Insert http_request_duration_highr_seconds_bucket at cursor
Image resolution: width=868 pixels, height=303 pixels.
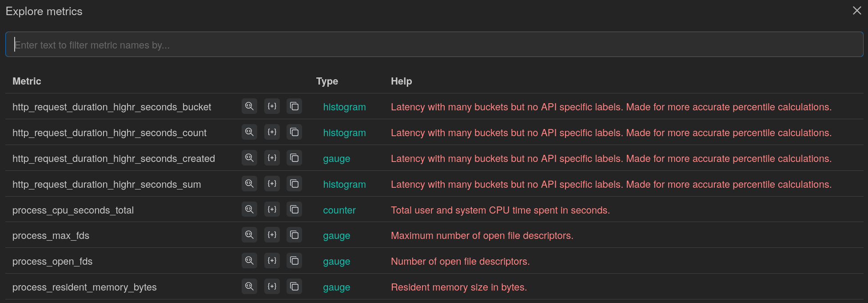(x=272, y=106)
